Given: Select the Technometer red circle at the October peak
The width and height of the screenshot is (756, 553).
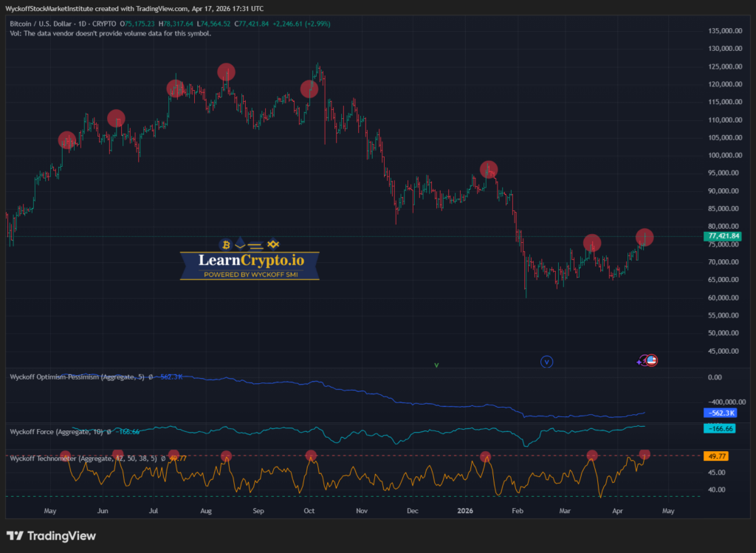Looking at the screenshot, I should click(x=311, y=456).
